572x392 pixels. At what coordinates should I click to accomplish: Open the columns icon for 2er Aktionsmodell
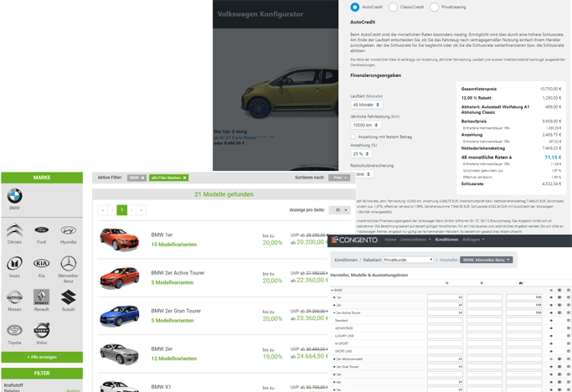tap(559, 358)
